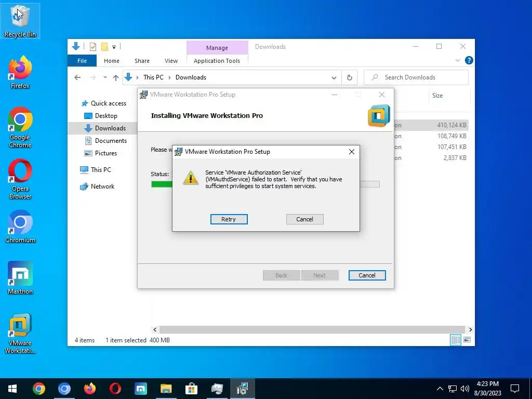Open Microsoft Store from the taskbar
Viewport: 532px width, 399px height.
pyautogui.click(x=191, y=389)
